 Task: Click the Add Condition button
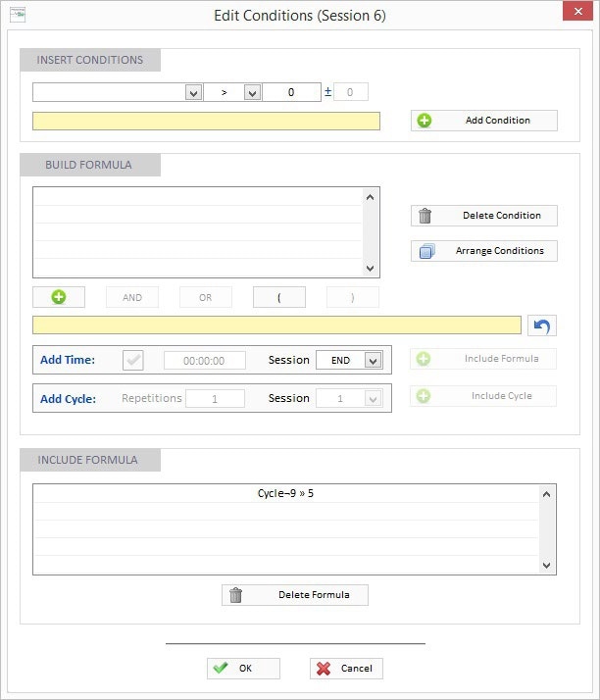(x=483, y=121)
